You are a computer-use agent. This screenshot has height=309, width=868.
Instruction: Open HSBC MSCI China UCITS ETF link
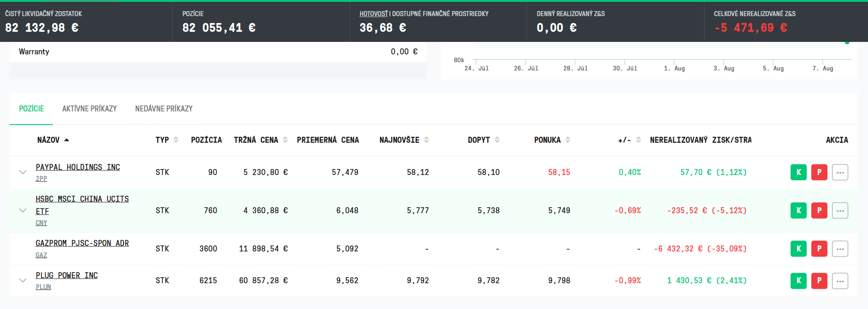click(x=82, y=205)
